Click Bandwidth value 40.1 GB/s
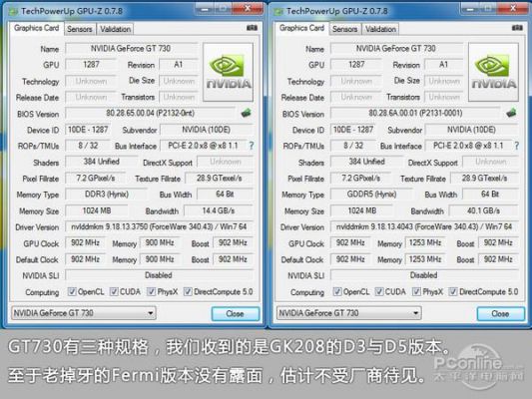Screen dimensions: 532x399 (x=484, y=210)
